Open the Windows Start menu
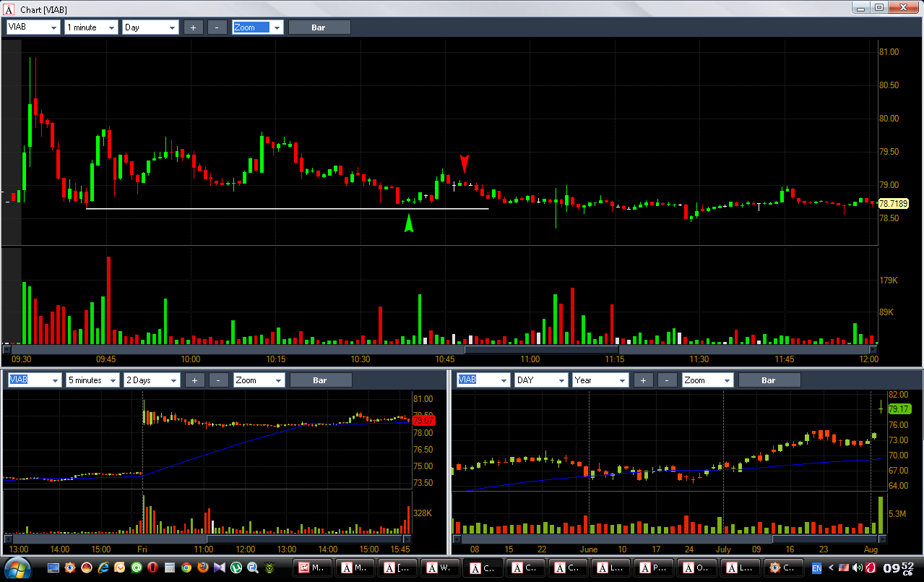 coord(16,568)
